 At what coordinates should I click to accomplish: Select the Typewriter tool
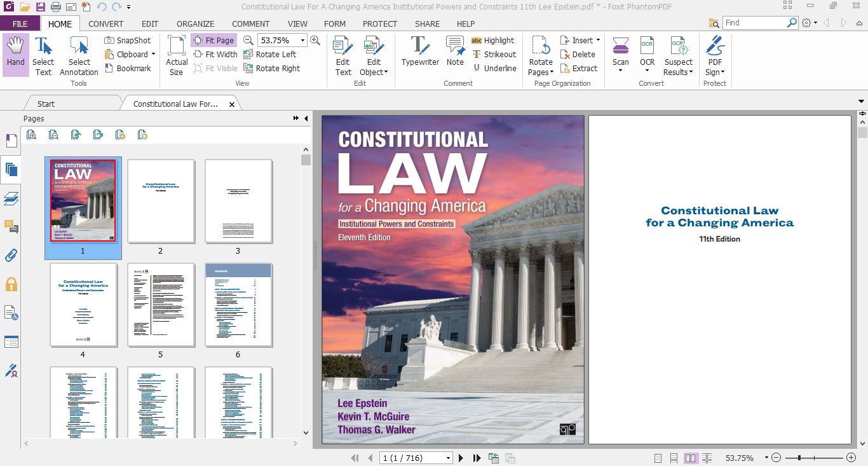(420, 52)
